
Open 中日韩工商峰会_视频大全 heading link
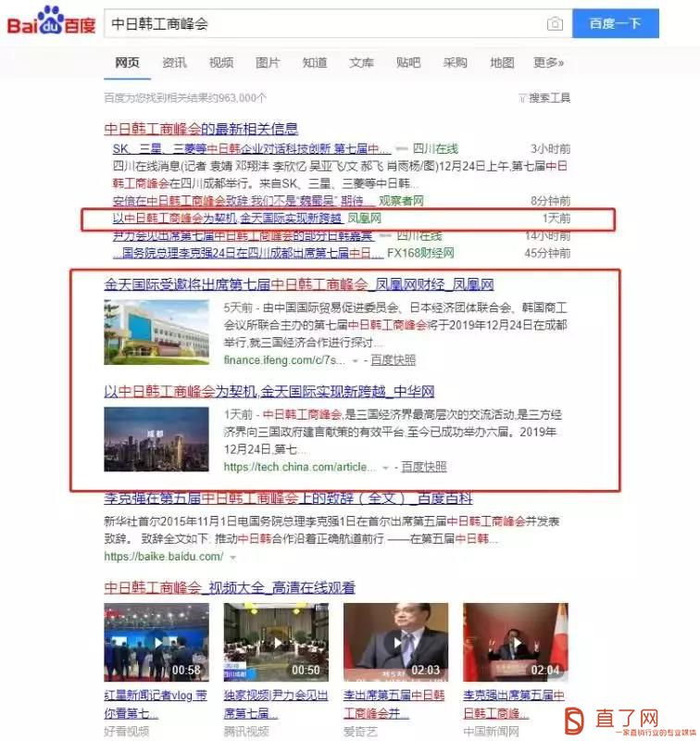pyautogui.click(x=230, y=588)
